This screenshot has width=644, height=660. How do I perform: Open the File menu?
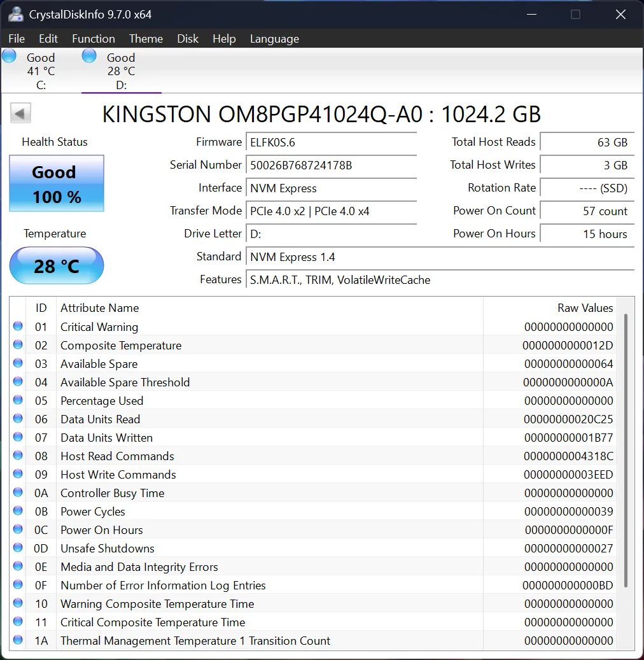(x=17, y=39)
